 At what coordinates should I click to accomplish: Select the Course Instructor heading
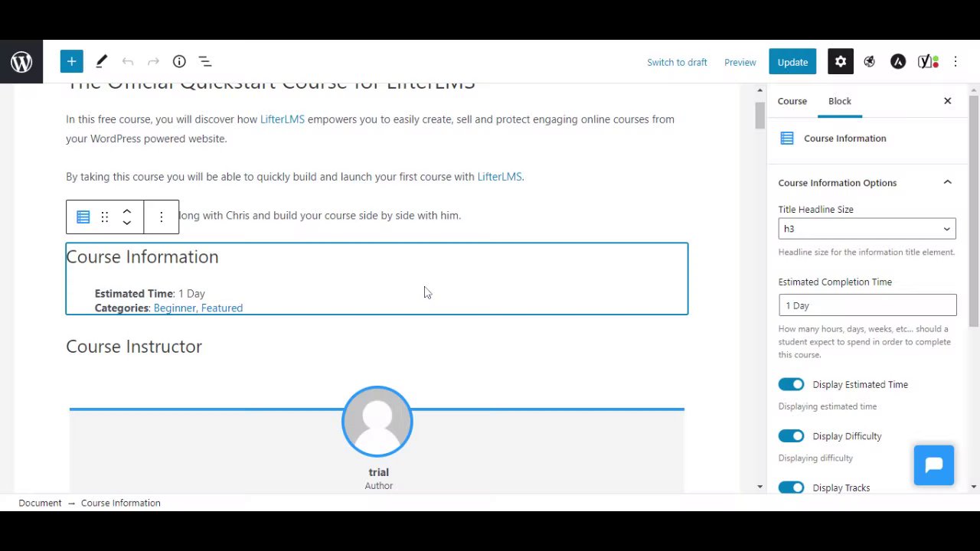coord(134,347)
